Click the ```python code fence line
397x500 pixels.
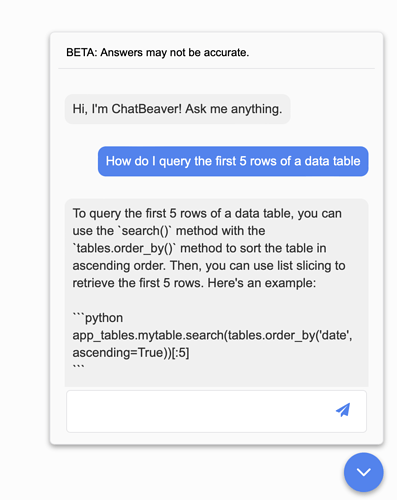pos(98,318)
